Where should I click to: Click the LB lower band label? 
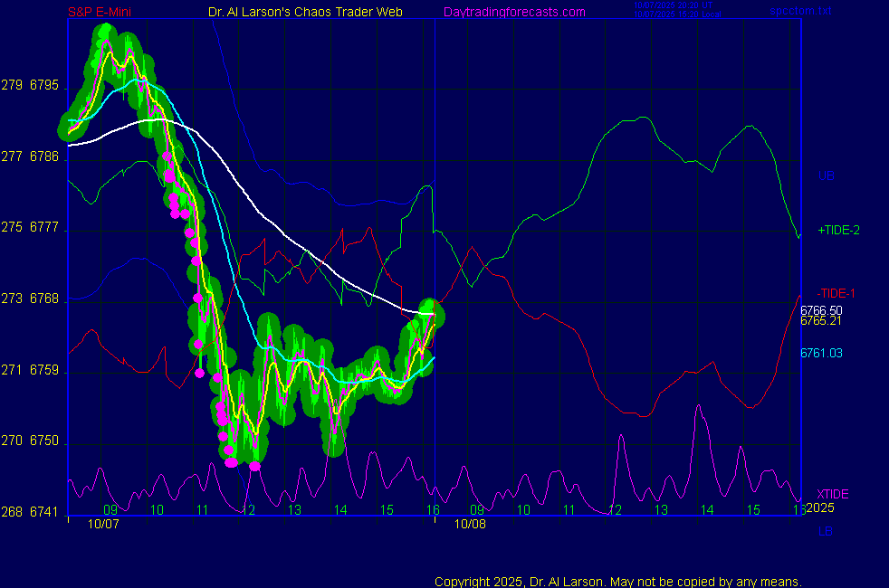click(x=825, y=531)
